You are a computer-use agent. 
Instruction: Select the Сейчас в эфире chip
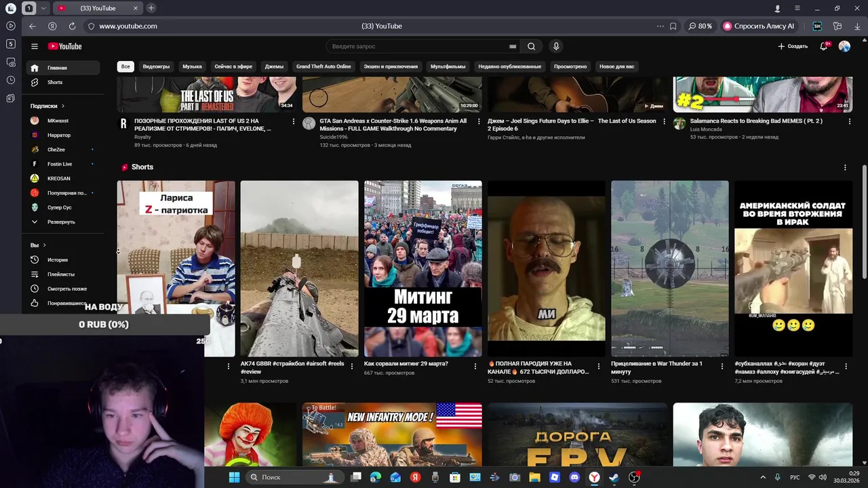pos(233,66)
